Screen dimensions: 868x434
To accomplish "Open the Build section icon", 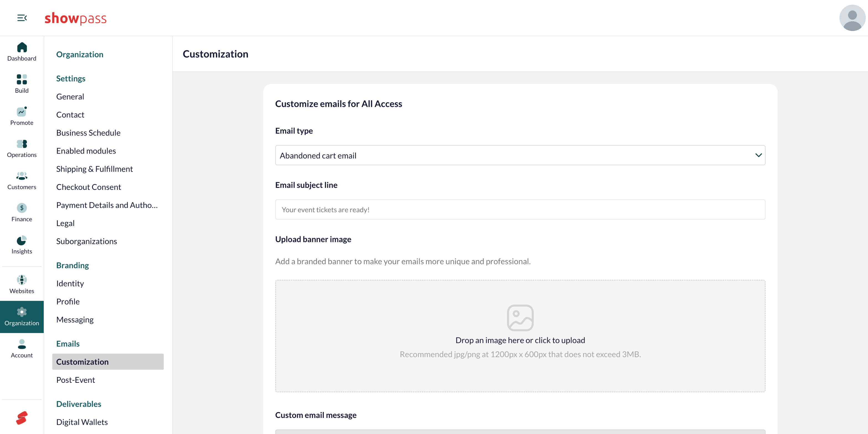I will click(22, 79).
